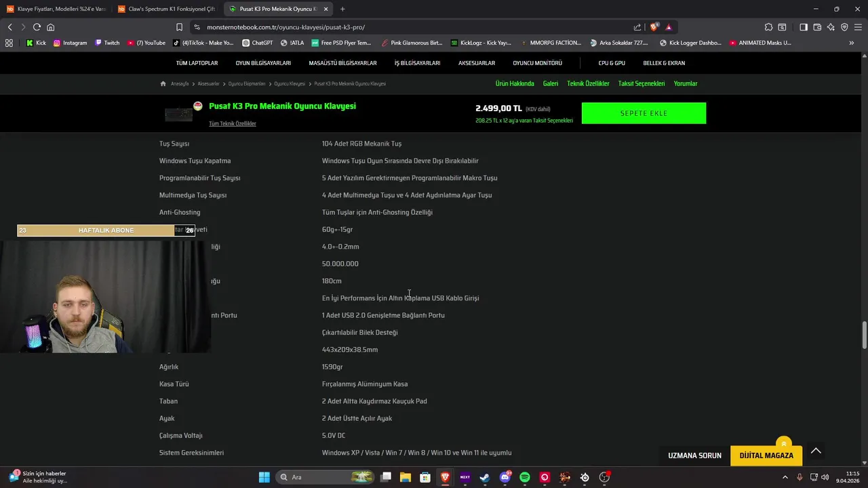
Task: Bookmark this page with bookmark icon
Action: tap(179, 27)
